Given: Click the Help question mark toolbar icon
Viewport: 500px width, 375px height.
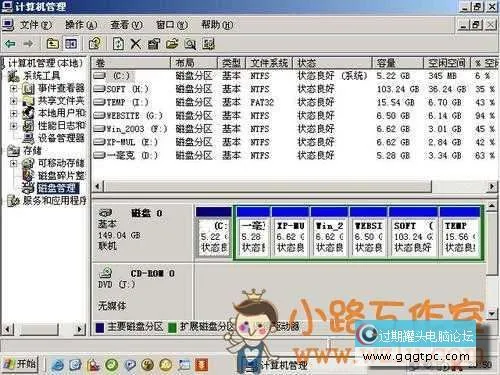Looking at the screenshot, I should (x=95, y=44).
